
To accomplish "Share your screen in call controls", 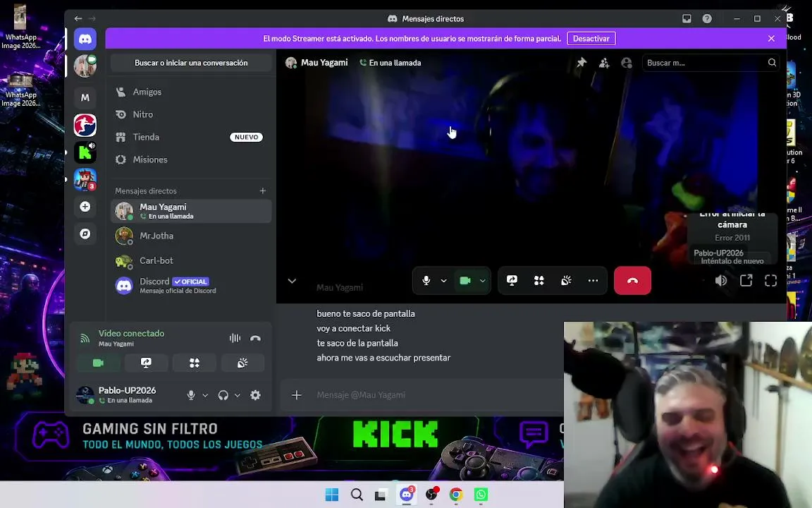I will [512, 280].
